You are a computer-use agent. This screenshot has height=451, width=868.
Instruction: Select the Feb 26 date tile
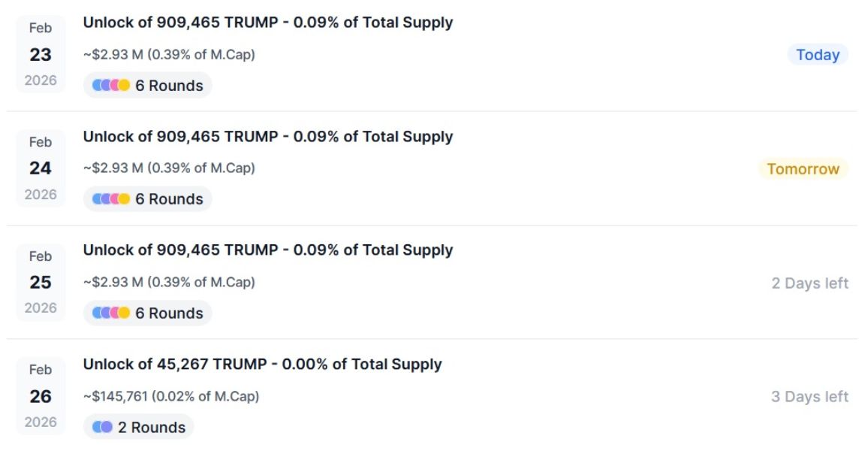(x=41, y=395)
